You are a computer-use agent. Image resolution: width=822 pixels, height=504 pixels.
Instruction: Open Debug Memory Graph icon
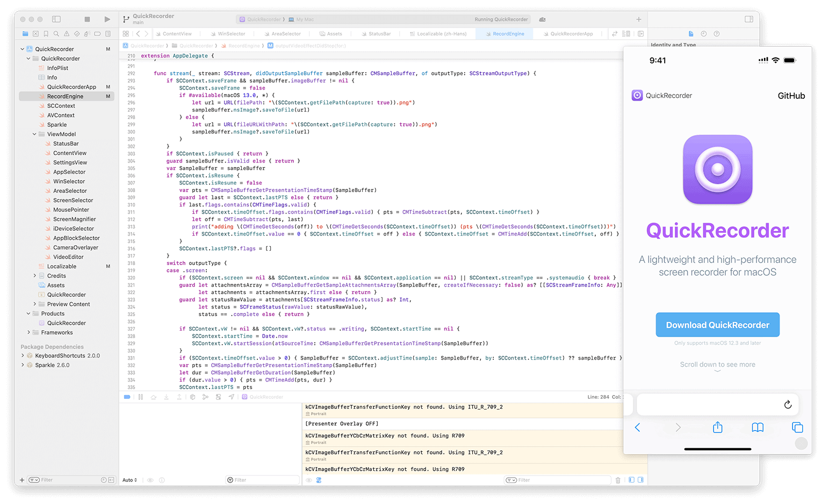pyautogui.click(x=205, y=397)
